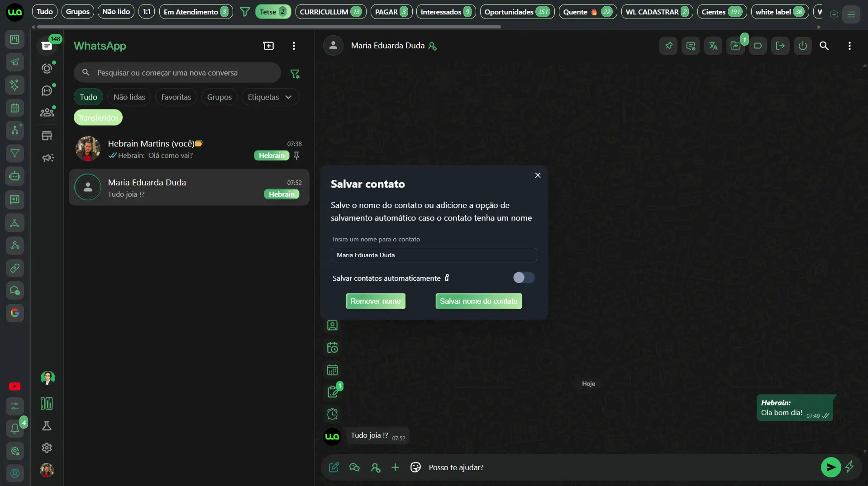The width and height of the screenshot is (868, 486).
Task: Open the translate icon in chat header
Action: pos(713,46)
